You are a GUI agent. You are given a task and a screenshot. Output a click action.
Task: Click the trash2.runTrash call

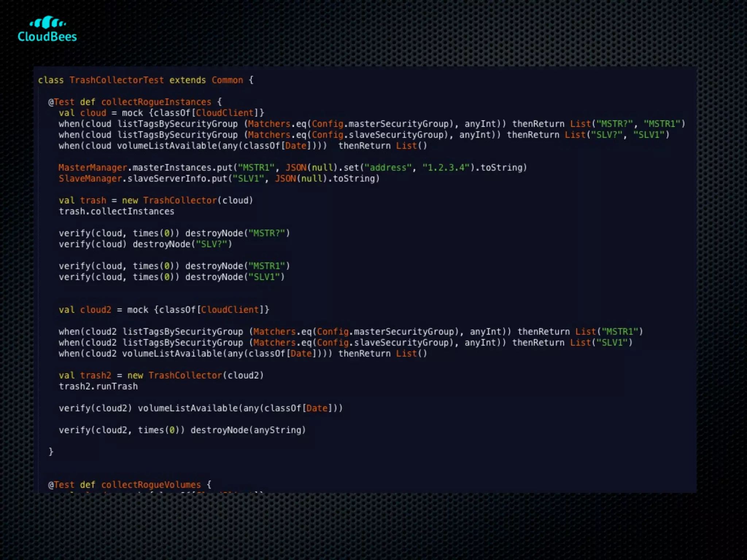[98, 386]
